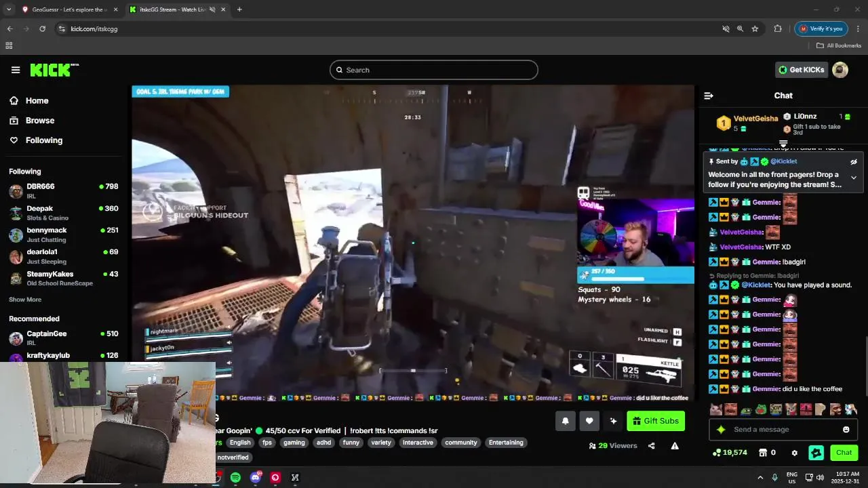Show hidden system tray icons
The width and height of the screenshot is (868, 488).
coord(760,478)
